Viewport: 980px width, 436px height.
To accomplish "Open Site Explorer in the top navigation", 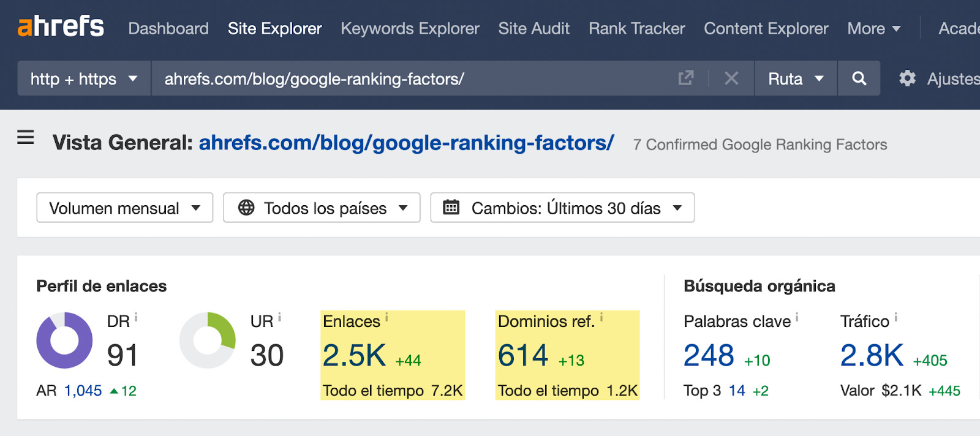I will coord(274,29).
